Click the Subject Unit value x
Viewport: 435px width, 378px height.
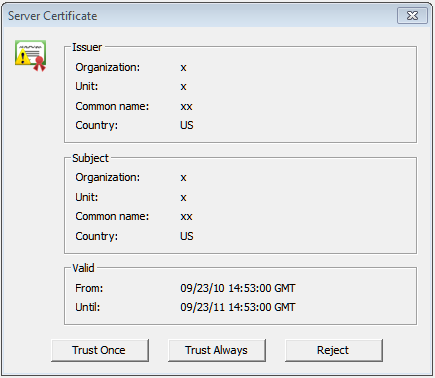183,198
